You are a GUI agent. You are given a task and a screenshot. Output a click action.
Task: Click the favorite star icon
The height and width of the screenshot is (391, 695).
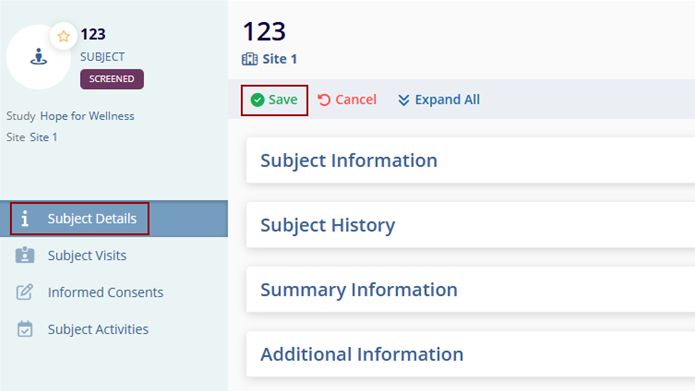[63, 36]
